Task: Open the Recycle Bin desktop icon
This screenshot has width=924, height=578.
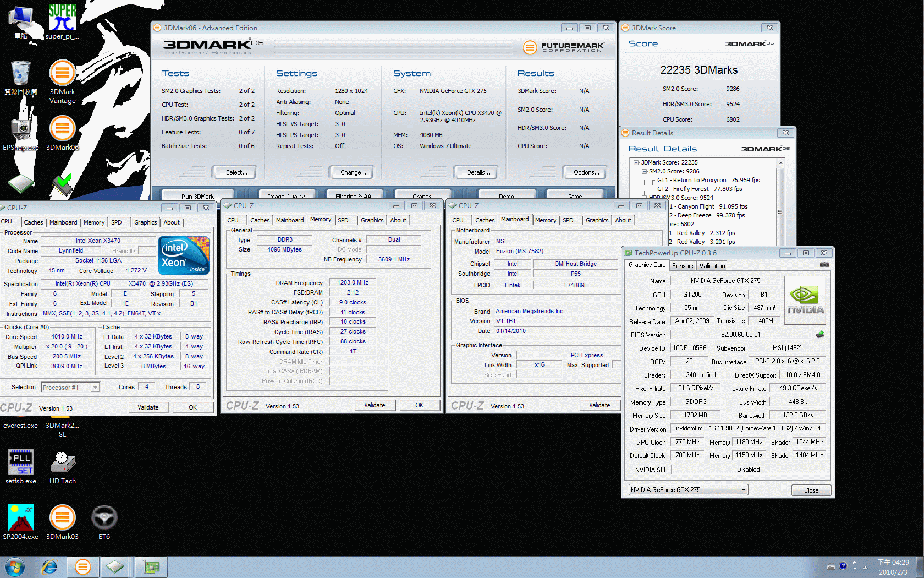Action: click(x=21, y=77)
